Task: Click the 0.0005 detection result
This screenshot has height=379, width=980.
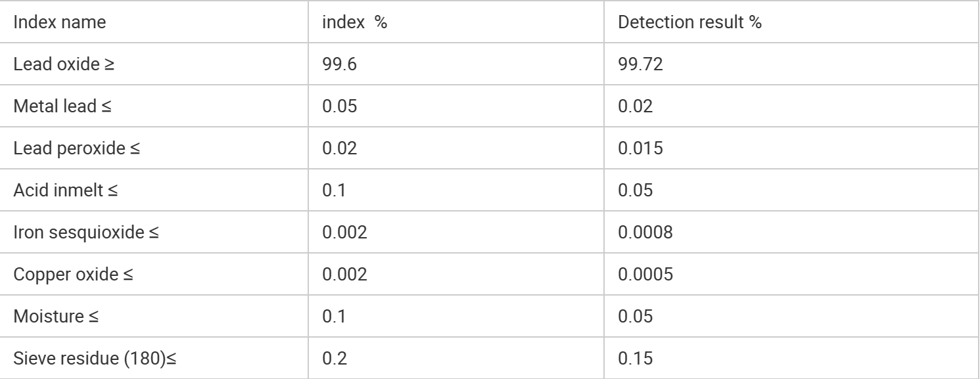Action: 645,275
